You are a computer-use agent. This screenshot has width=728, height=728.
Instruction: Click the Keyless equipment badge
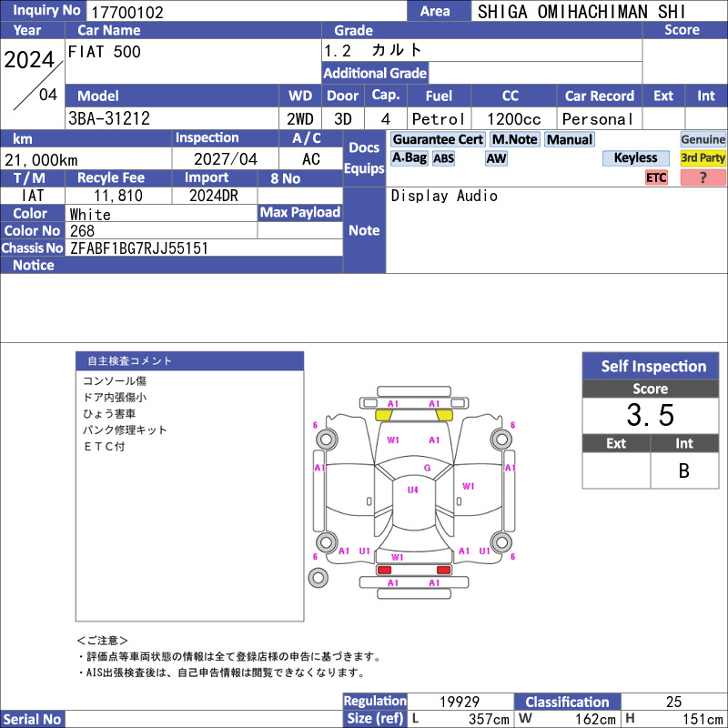pyautogui.click(x=635, y=158)
